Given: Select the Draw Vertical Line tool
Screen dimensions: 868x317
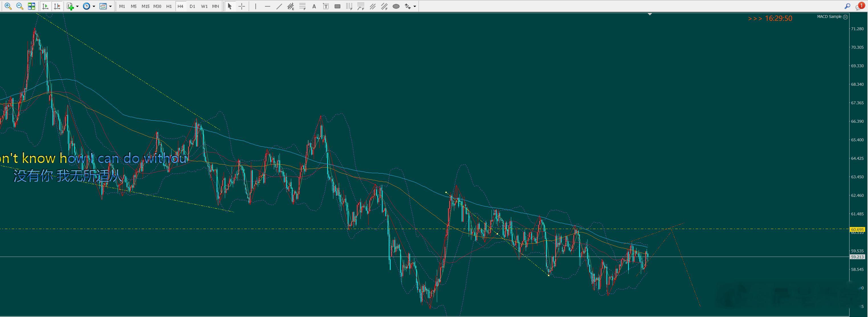Looking at the screenshot, I should coord(256,6).
